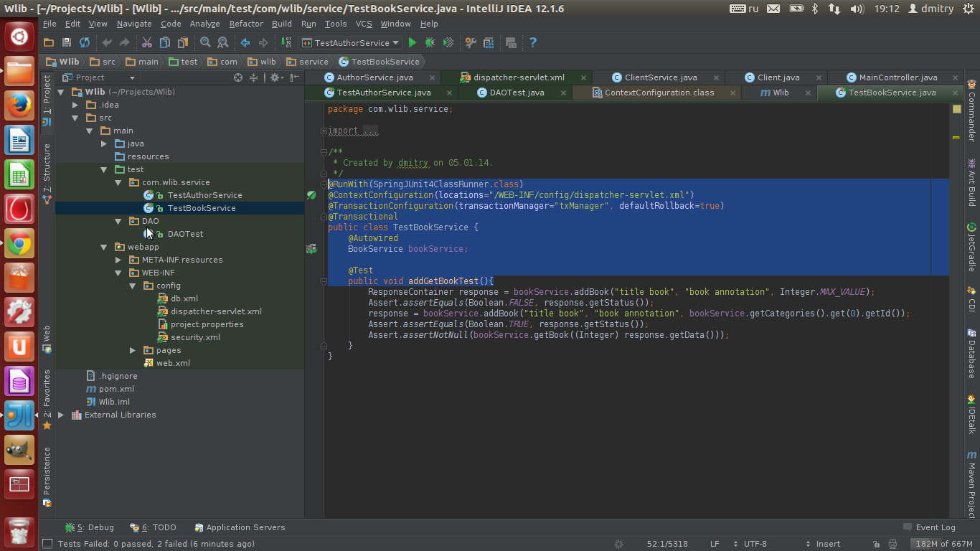Screen dimensions: 980x551
Task: Click the Undo arrow in toolbar
Action: click(x=107, y=43)
